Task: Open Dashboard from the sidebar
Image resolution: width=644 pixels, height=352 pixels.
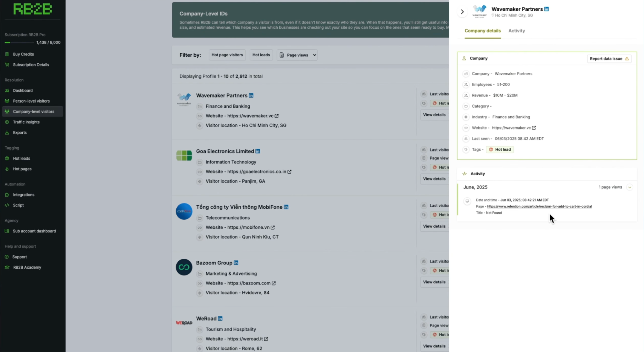Action: [23, 91]
